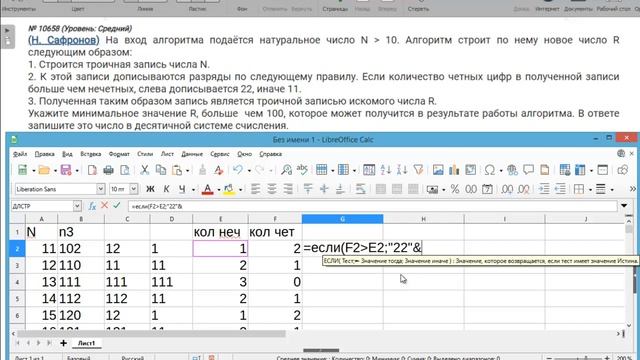Open Формат menu
Image resolution: width=640 pixels, height=360 pixels.
pos(119,154)
